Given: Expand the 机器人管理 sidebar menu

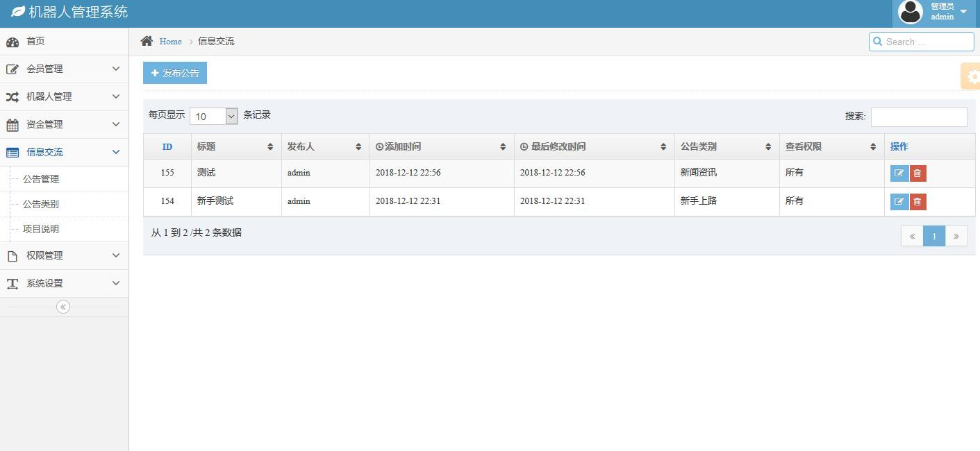Looking at the screenshot, I should (x=64, y=96).
